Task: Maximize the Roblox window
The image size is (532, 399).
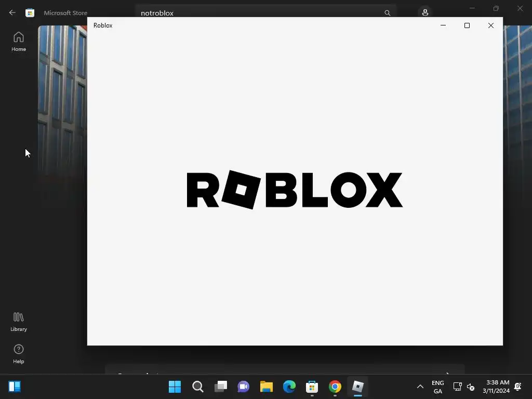Action: click(x=467, y=25)
